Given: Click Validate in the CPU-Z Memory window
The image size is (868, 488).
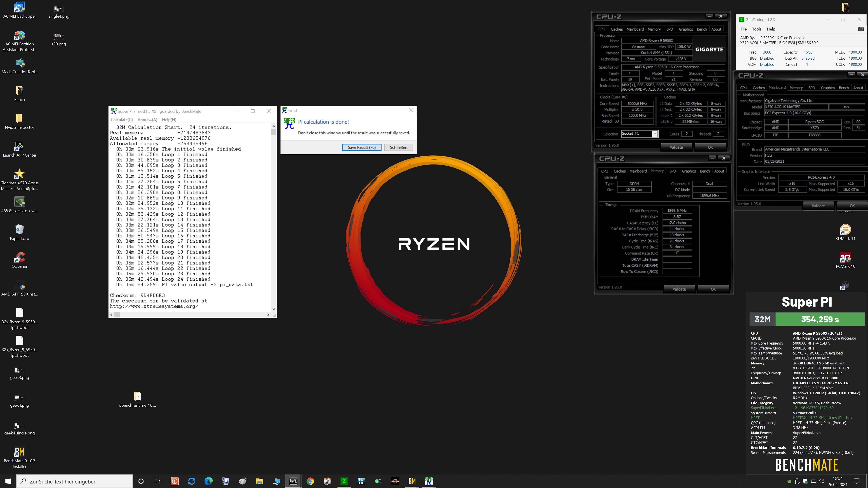Looking at the screenshot, I should (679, 289).
